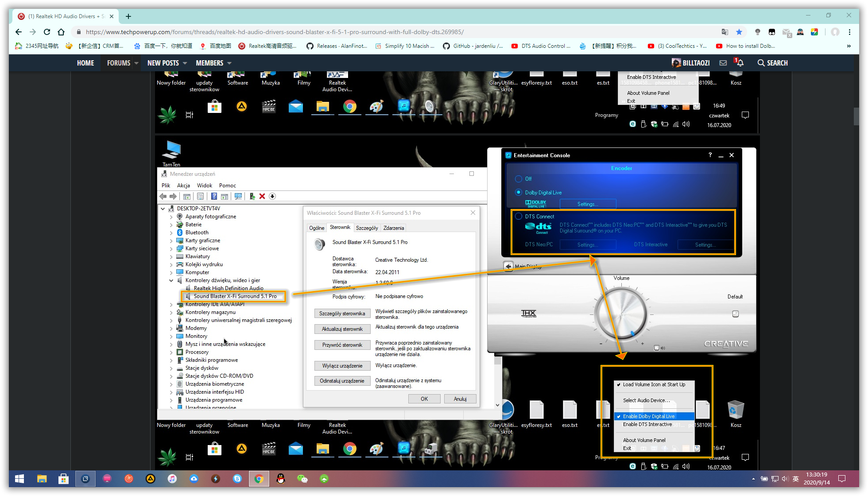The image size is (868, 496).
Task: Open the red timer app on taskbar
Action: point(128,479)
